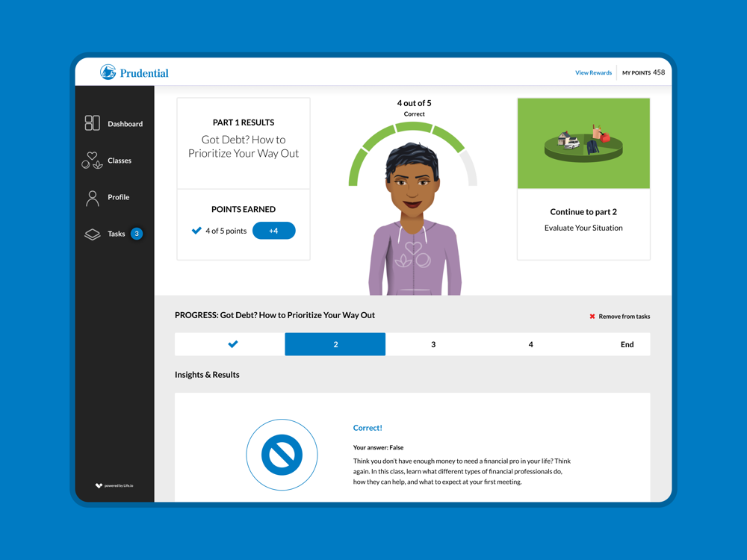Click the Prudential logo icon
The image size is (747, 560).
[x=108, y=72]
